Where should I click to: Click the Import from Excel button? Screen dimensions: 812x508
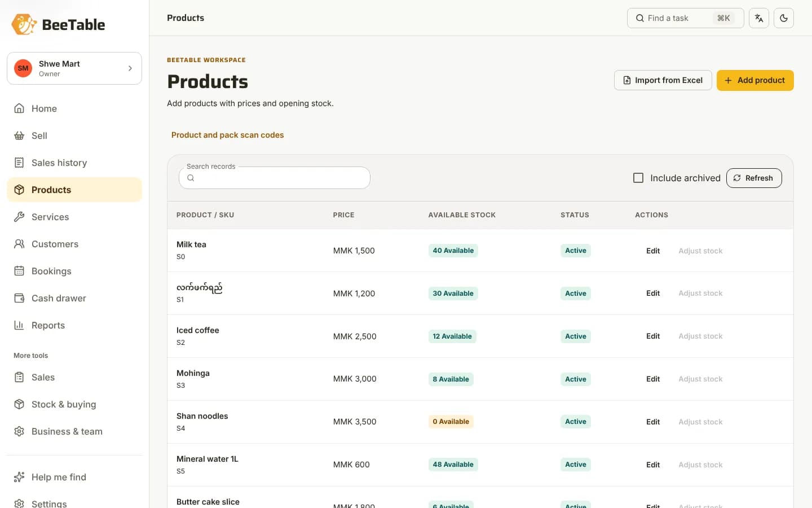pyautogui.click(x=663, y=80)
